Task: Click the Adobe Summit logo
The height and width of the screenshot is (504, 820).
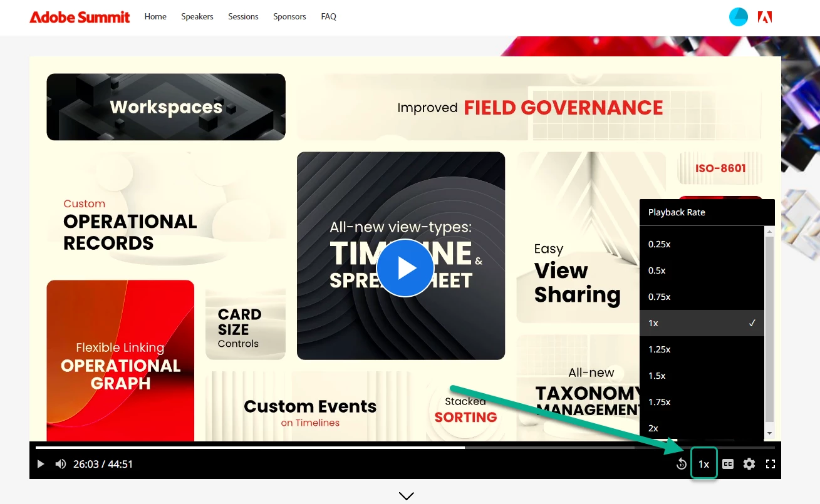Action: (x=80, y=17)
